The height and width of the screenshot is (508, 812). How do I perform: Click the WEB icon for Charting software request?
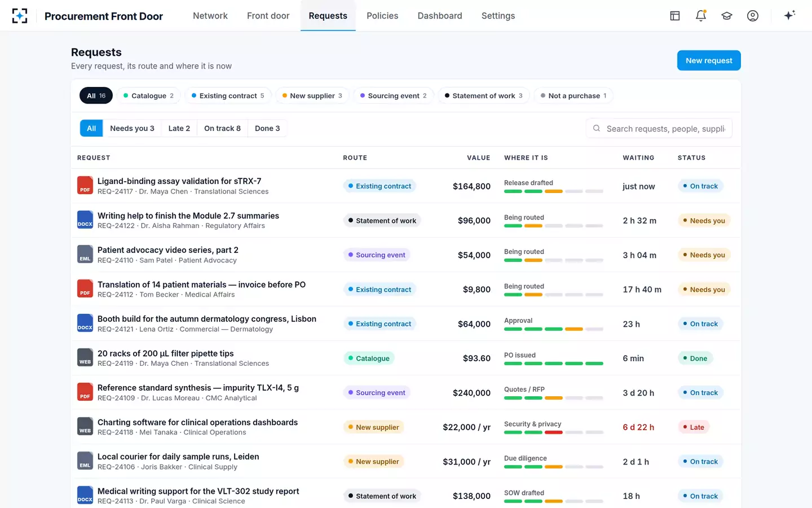pos(85,427)
